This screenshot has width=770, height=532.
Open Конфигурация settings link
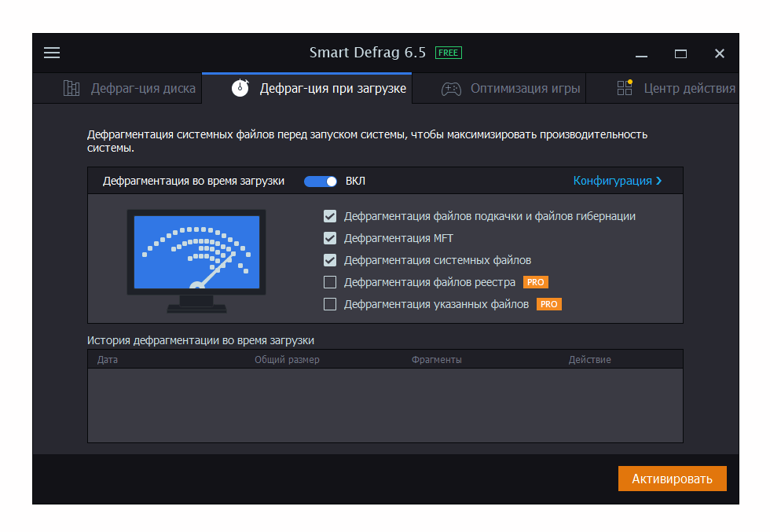click(x=618, y=181)
